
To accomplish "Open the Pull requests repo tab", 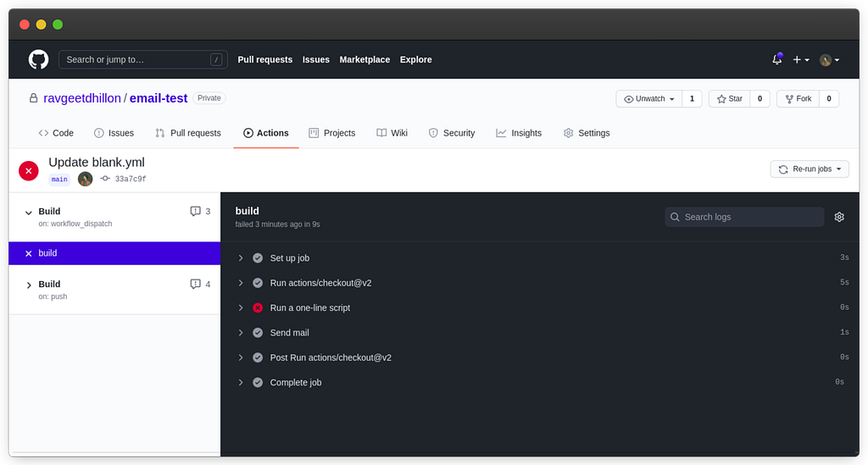I will coord(188,133).
